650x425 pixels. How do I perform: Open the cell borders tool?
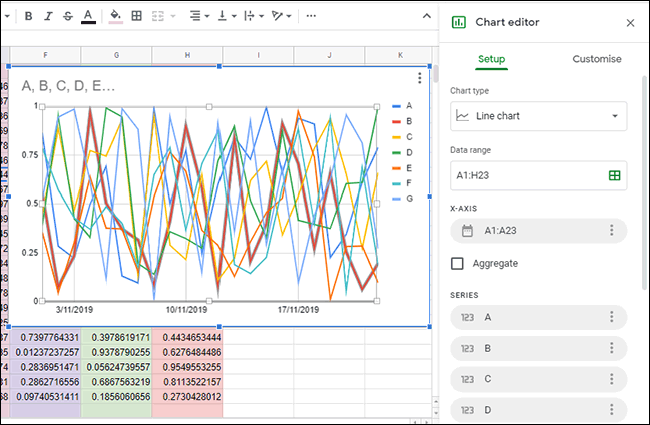point(136,16)
